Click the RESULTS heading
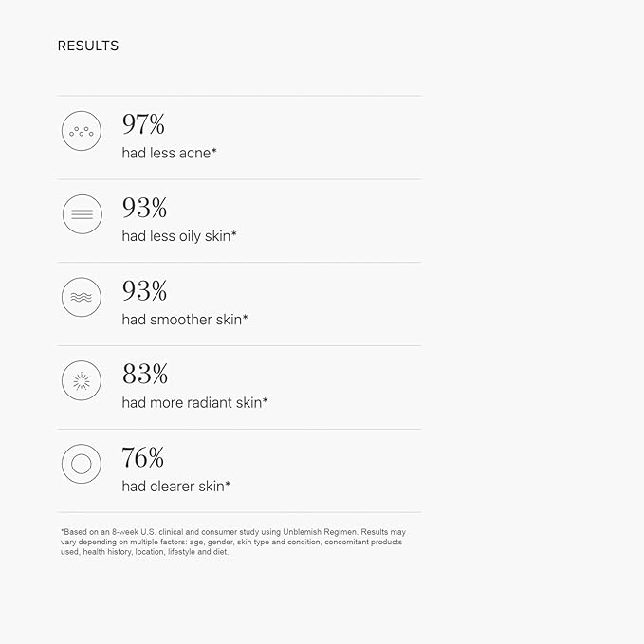This screenshot has width=644, height=644. (x=88, y=46)
